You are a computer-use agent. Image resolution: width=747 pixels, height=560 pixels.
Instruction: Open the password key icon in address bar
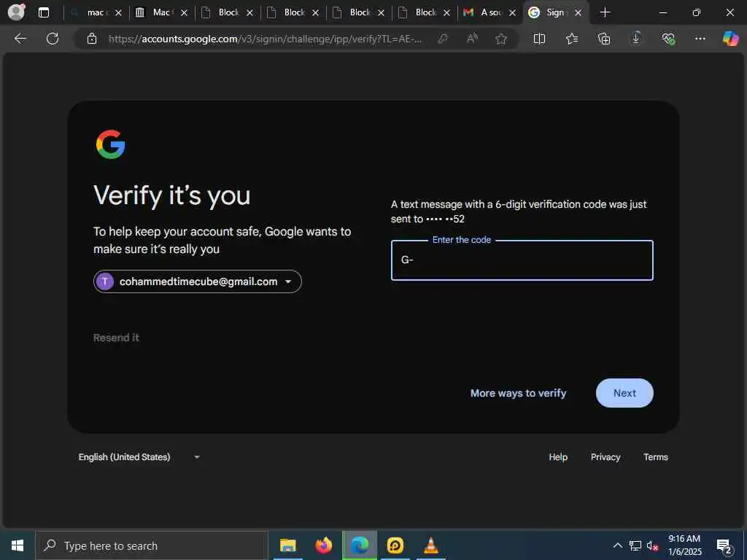coord(443,39)
